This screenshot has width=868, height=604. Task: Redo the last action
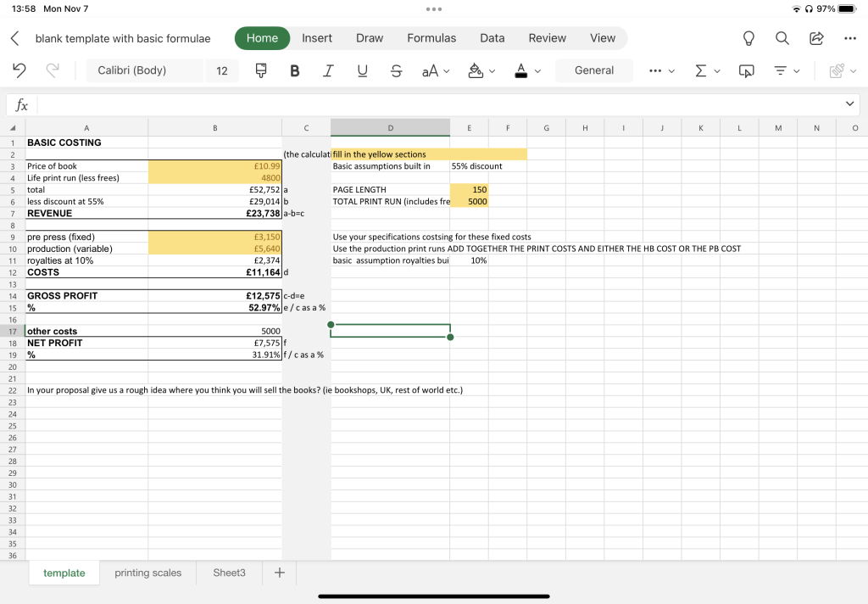pyautogui.click(x=53, y=70)
